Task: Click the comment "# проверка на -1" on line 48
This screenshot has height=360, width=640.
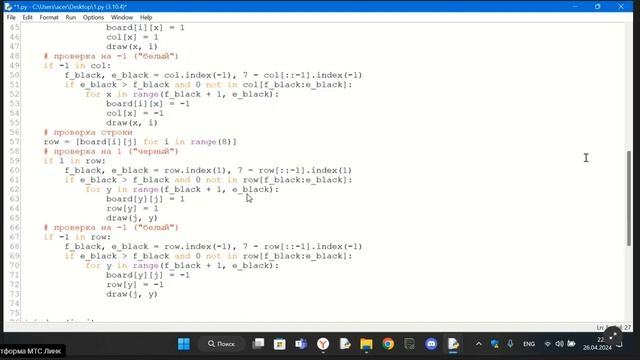Action: [111, 56]
